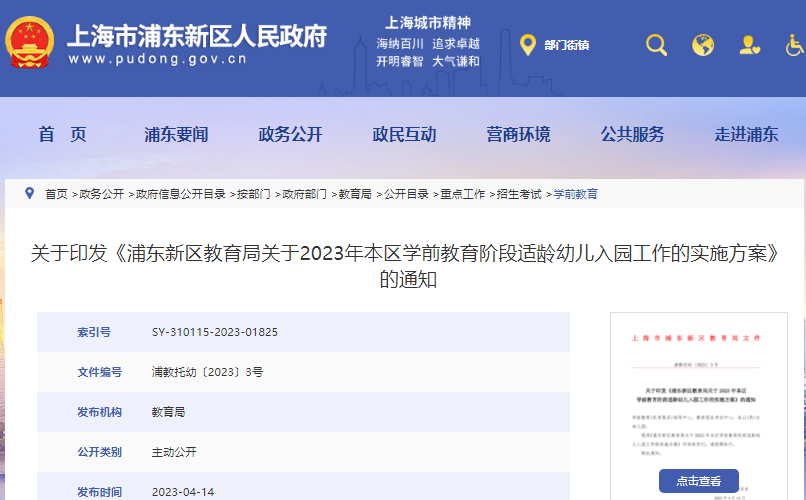This screenshot has width=806, height=500.
Task: Open the search magnifier icon
Action: (656, 45)
